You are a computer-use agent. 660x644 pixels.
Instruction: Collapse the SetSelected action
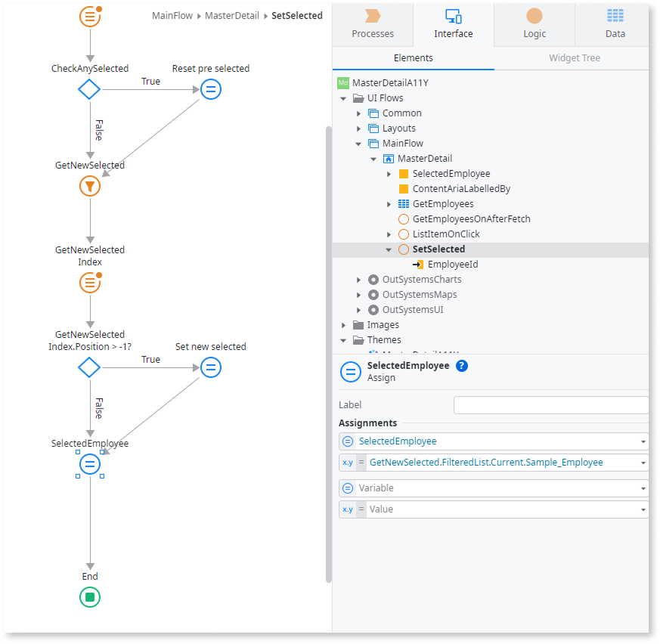click(x=389, y=250)
